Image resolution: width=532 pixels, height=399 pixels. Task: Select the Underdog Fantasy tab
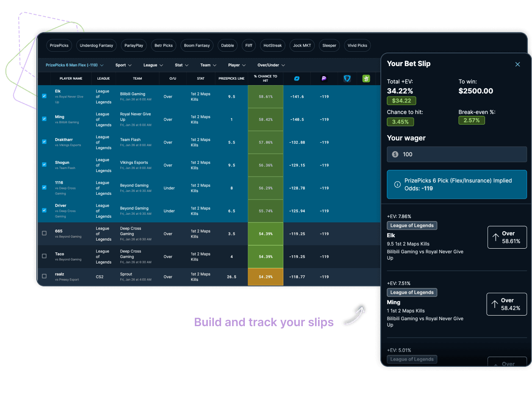[97, 46]
